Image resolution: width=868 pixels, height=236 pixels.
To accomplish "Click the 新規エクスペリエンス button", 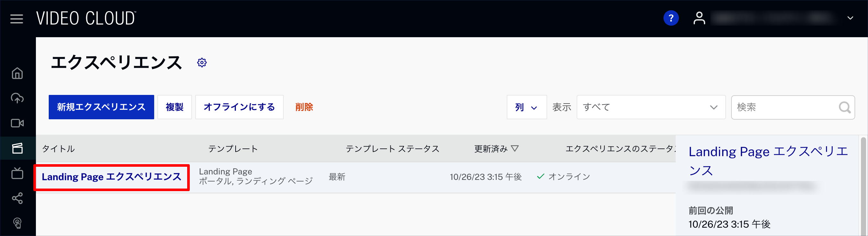I will coord(101,107).
